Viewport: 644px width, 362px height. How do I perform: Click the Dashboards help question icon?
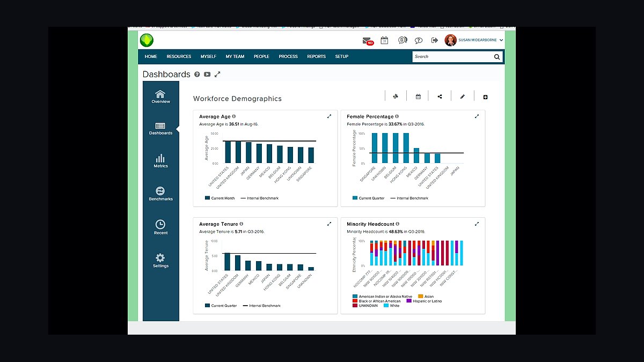pyautogui.click(x=197, y=75)
